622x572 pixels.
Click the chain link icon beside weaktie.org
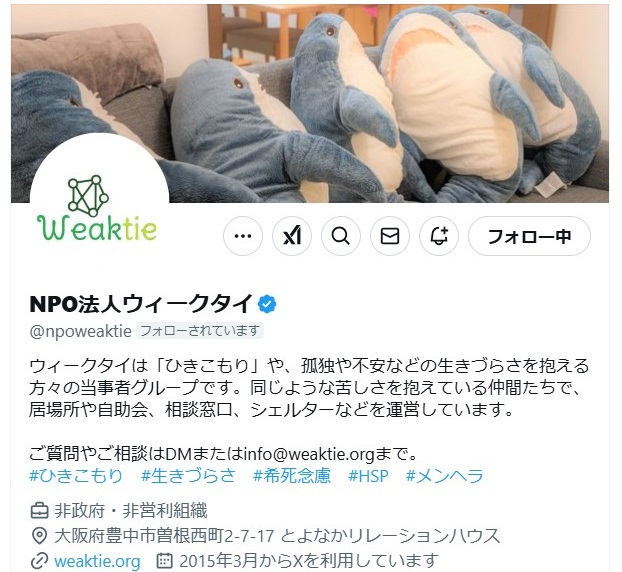(39, 561)
